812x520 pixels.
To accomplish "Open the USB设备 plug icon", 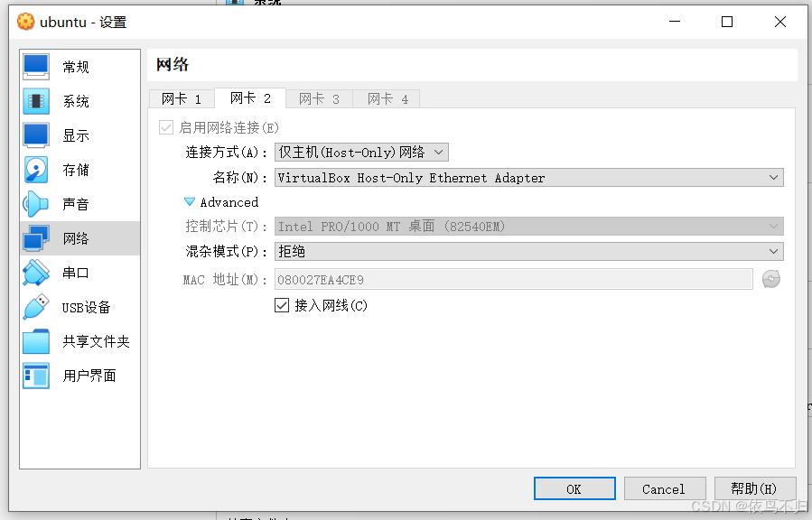I will (x=36, y=307).
